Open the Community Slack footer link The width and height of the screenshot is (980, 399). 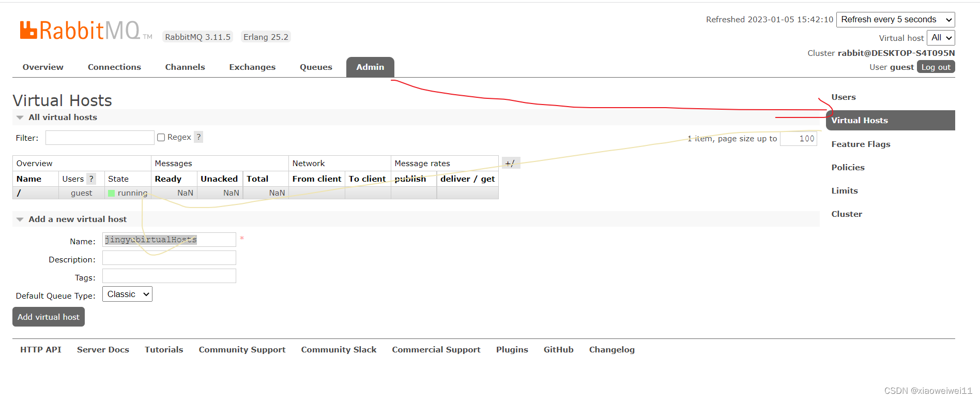pos(339,350)
